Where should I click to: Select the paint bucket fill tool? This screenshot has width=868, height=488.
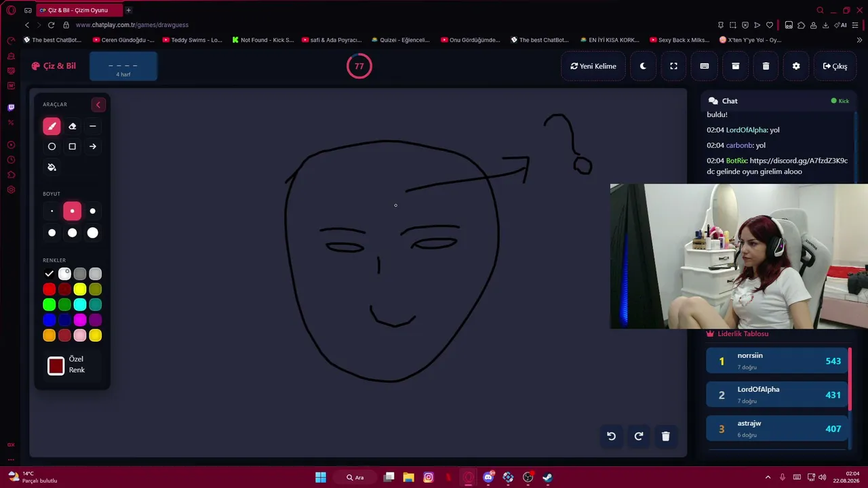(x=52, y=167)
